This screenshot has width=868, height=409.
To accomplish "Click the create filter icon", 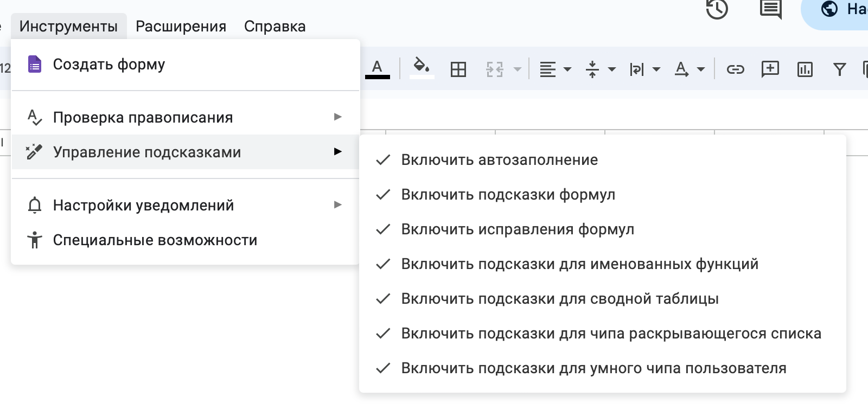I will [839, 69].
